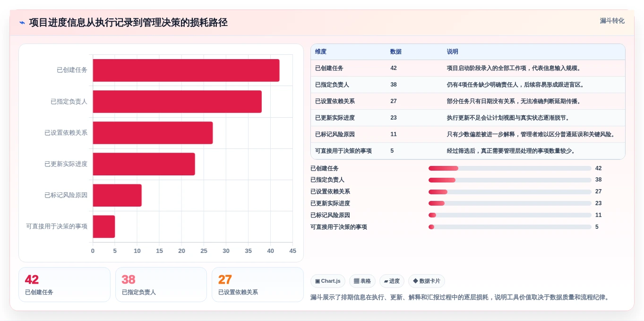The height and width of the screenshot is (321, 644).
Task: Open the 27 已设置依赖关系 stat card
Action: 258,285
